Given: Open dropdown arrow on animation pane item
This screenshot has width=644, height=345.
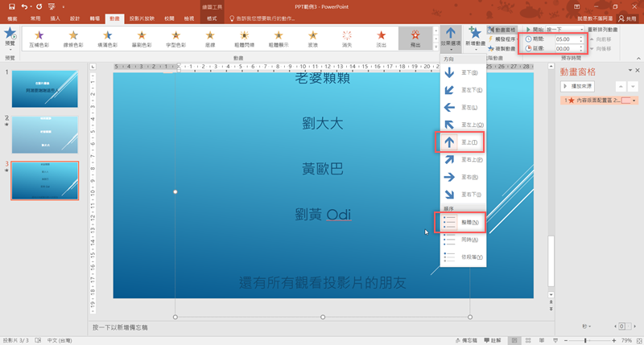Looking at the screenshot, I should (634, 101).
